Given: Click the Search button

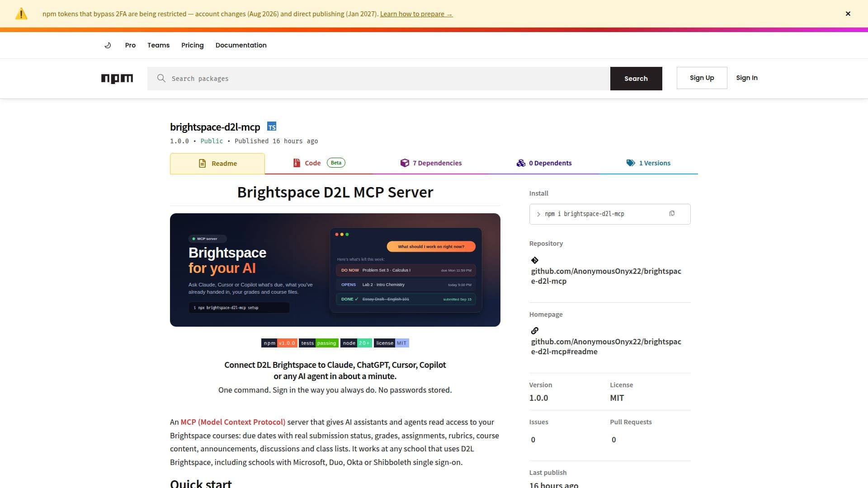Looking at the screenshot, I should click(636, 79).
